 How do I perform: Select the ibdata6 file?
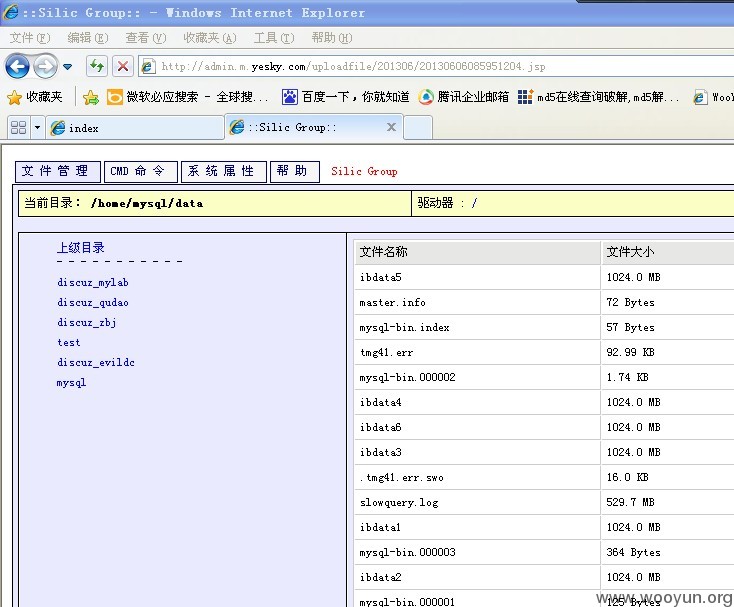coord(380,427)
